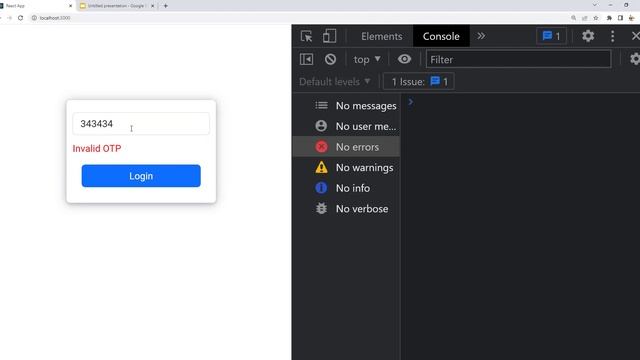Close the React App tab
The image size is (640, 360).
(x=71, y=6)
